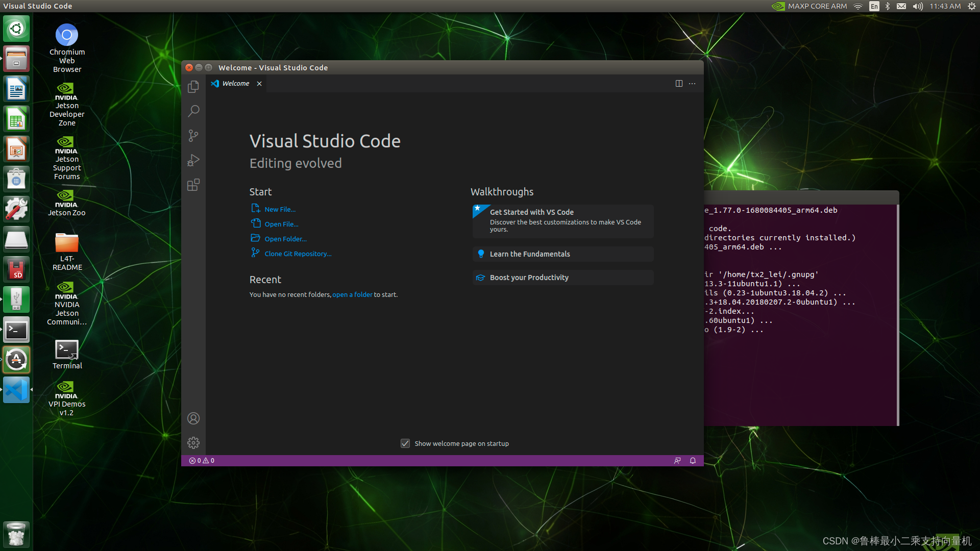Open the Source Control view
980x551 pixels.
[193, 135]
